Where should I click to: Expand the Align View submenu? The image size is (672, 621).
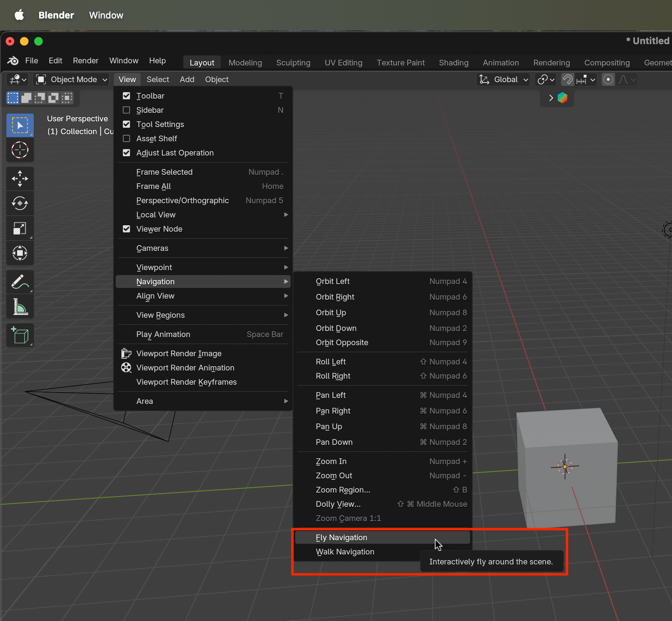pyautogui.click(x=203, y=296)
